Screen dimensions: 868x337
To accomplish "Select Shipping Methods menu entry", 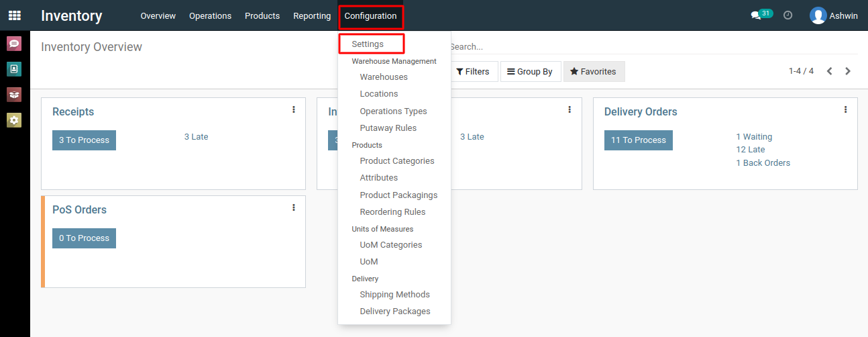I will pos(395,295).
